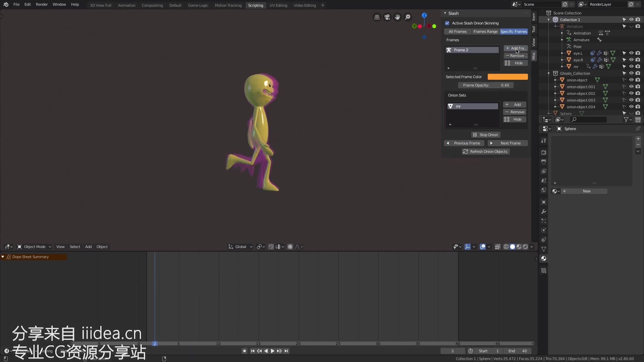
Task: Open the Modifier properties wrench tab
Action: pyautogui.click(x=544, y=212)
